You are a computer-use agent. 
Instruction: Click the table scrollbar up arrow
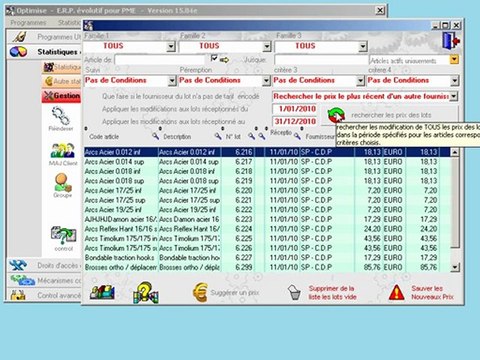(455, 152)
